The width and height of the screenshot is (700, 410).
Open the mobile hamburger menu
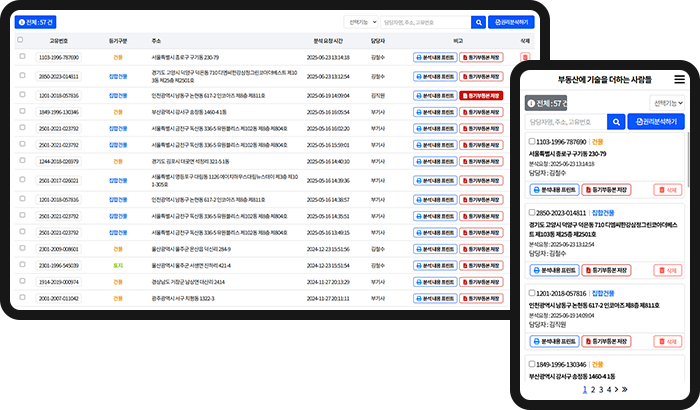point(679,79)
